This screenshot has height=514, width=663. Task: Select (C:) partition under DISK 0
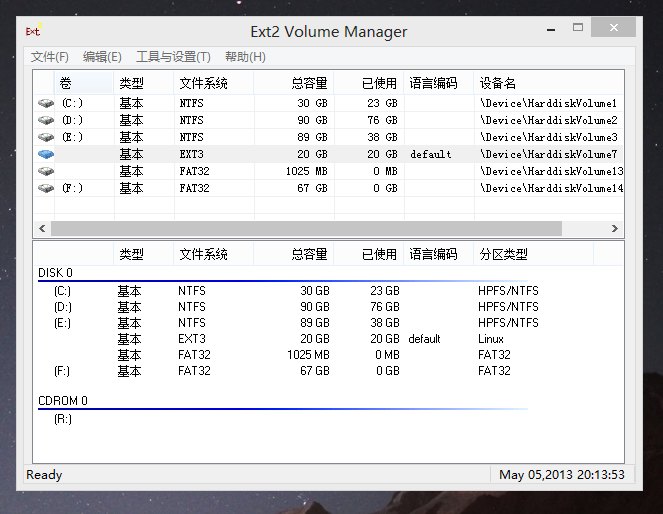[62, 291]
